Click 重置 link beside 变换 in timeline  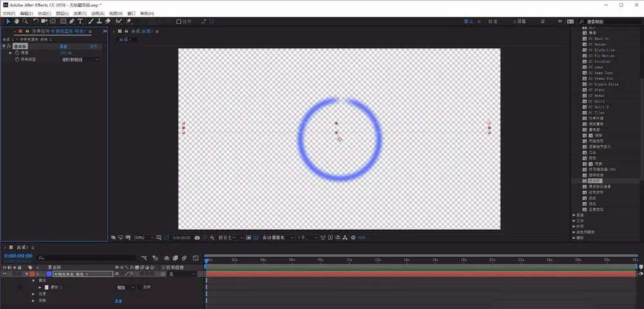tap(118, 301)
